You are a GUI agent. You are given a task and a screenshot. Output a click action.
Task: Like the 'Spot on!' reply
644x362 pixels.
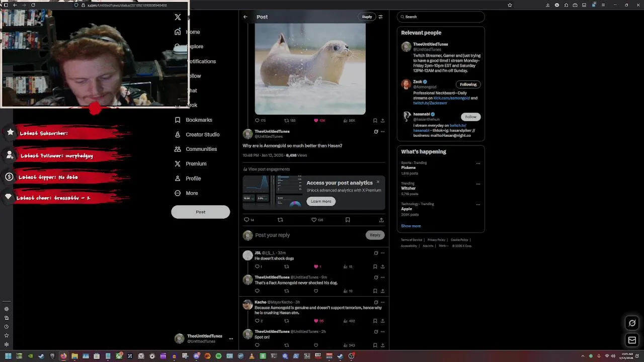316,345
